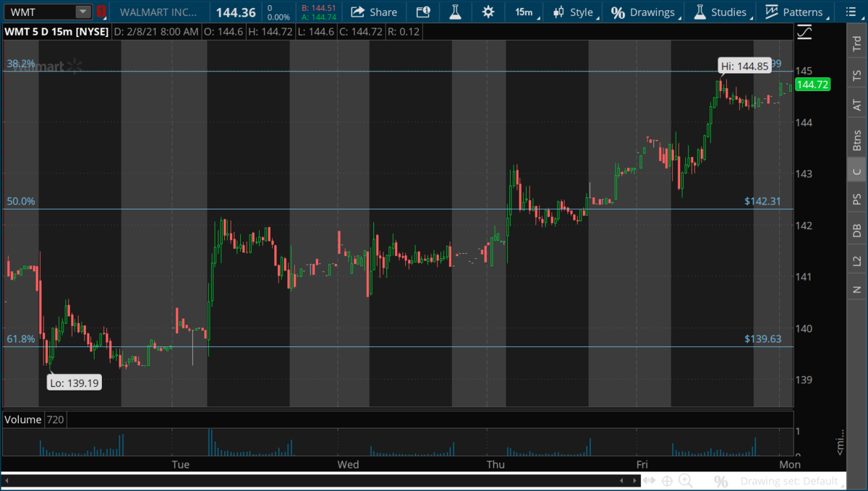Click the percent drawing tool icon at bottom
This screenshot has width=868, height=491.
click(720, 481)
